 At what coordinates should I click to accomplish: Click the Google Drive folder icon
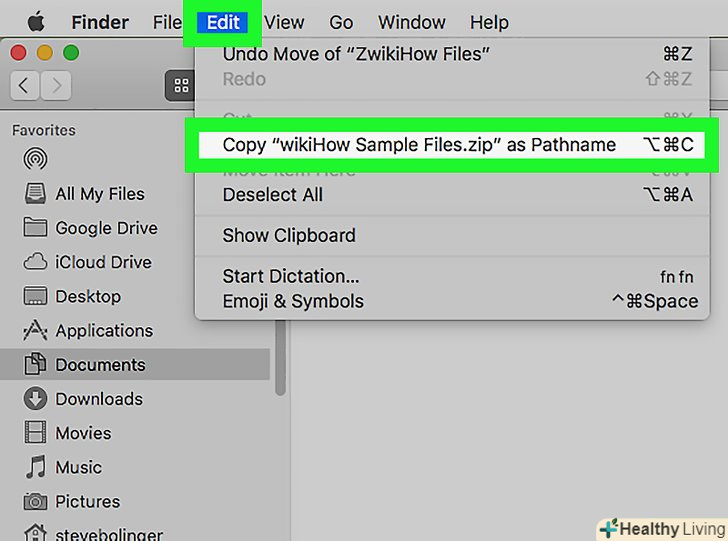pyautogui.click(x=35, y=228)
